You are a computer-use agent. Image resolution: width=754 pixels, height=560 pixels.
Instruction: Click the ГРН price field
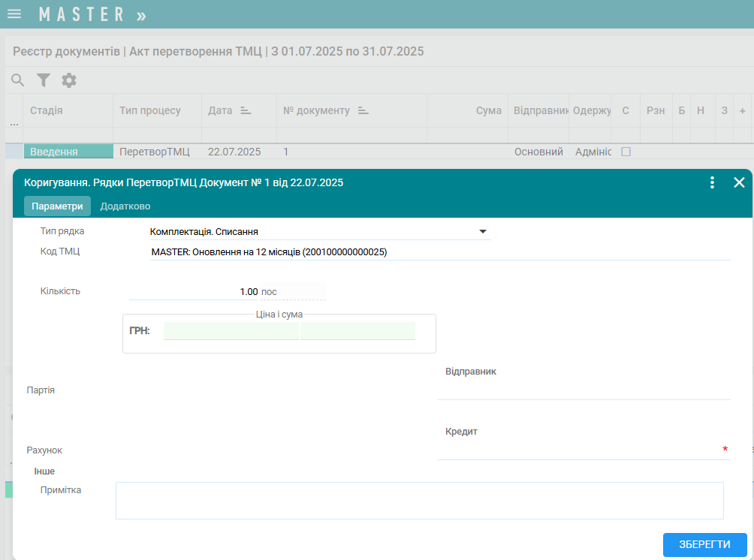[x=231, y=331]
